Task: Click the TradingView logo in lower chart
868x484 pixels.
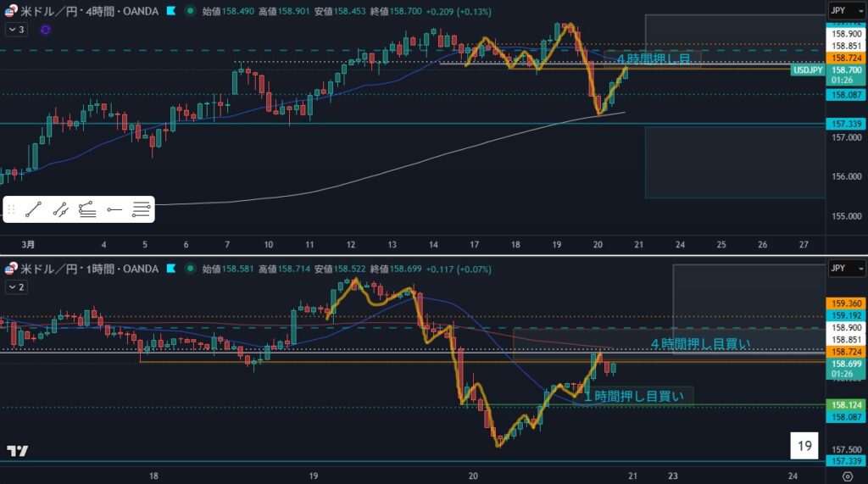Action: [x=17, y=450]
